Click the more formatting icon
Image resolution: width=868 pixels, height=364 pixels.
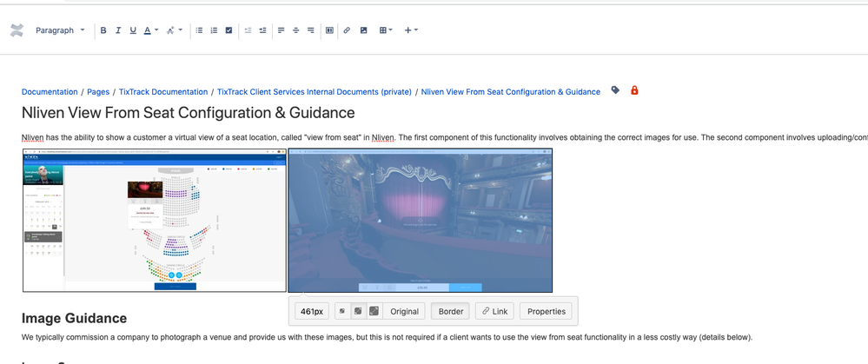point(170,30)
